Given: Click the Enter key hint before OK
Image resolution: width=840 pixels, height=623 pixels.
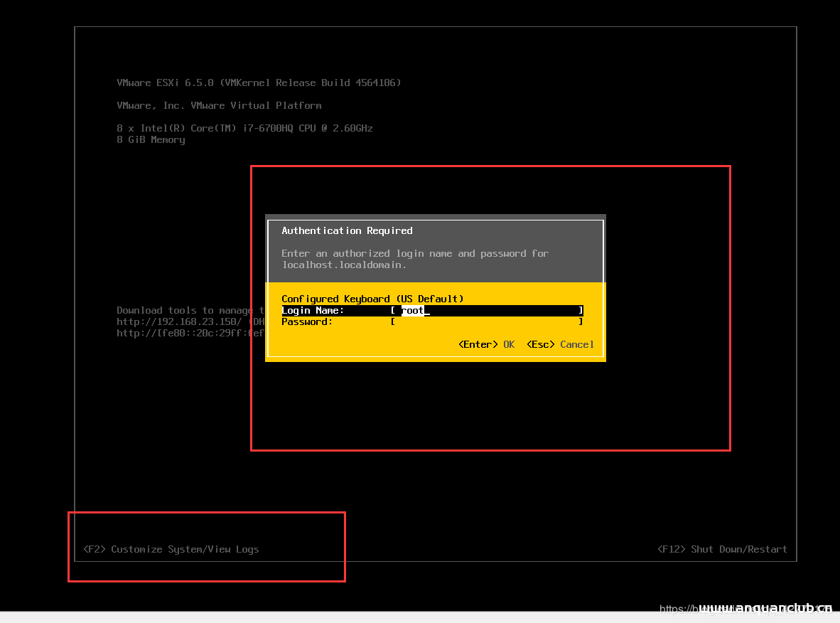Looking at the screenshot, I should click(478, 344).
